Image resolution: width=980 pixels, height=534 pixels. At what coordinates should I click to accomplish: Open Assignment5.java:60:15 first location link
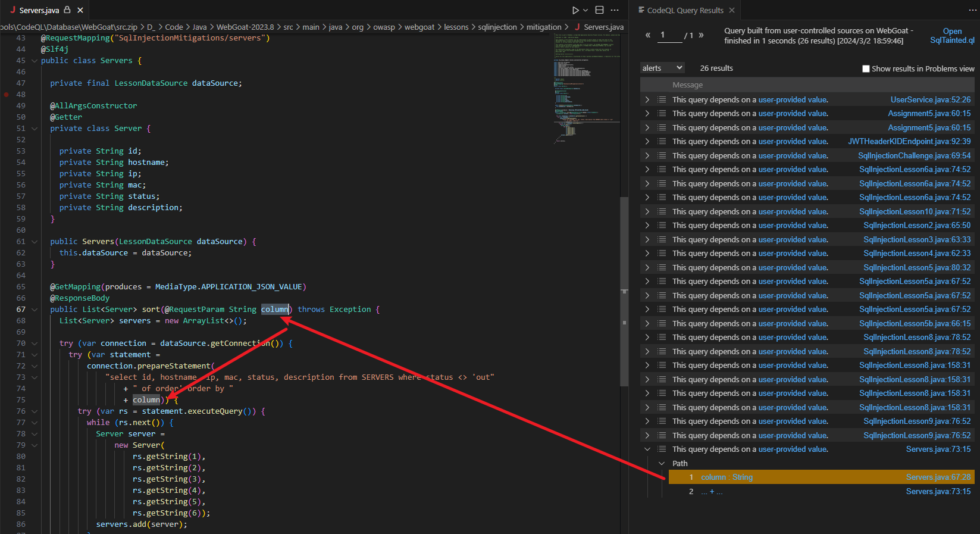point(929,114)
